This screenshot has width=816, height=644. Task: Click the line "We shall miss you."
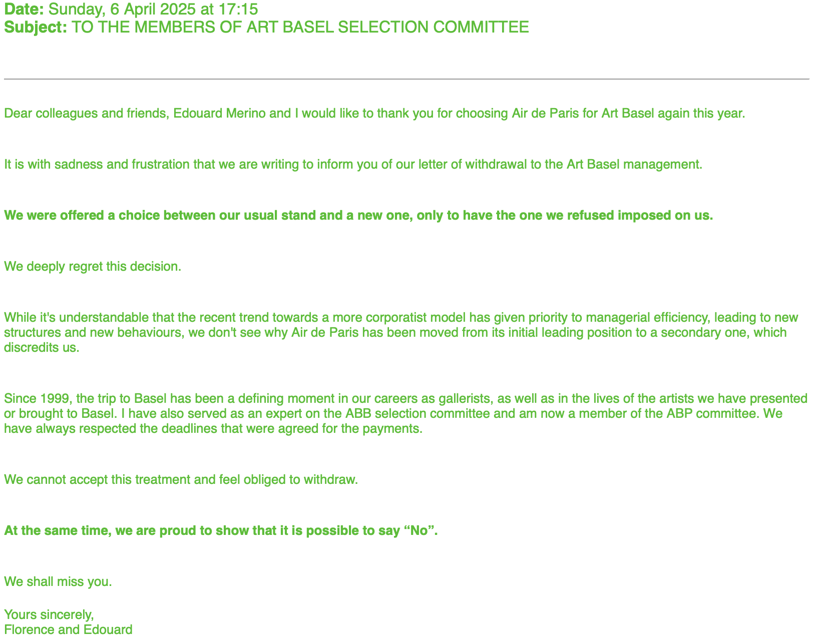(x=58, y=582)
